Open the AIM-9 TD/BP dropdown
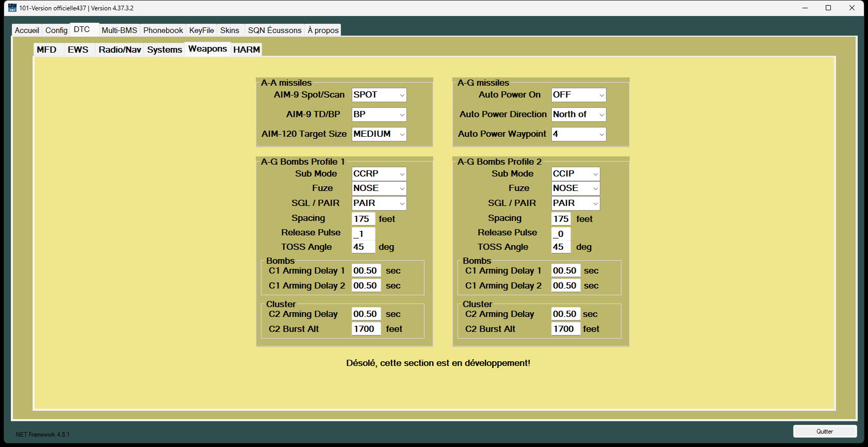Screen dimensions: 868x447 coord(379,115)
